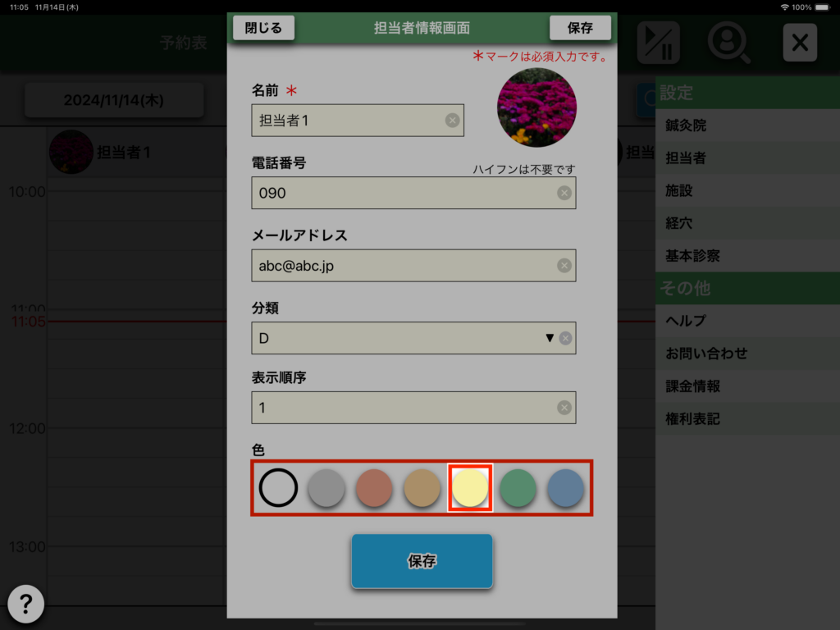Tap the play/pause icon in top bar
This screenshot has width=840, height=630.
point(659,43)
